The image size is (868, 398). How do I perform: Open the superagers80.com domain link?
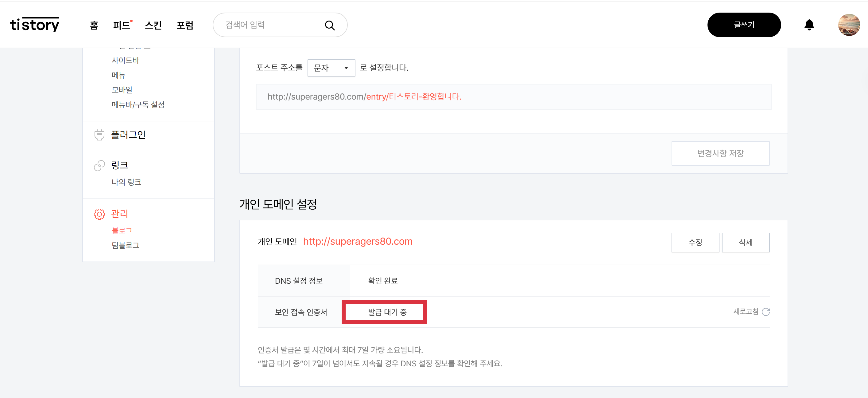[x=358, y=242]
